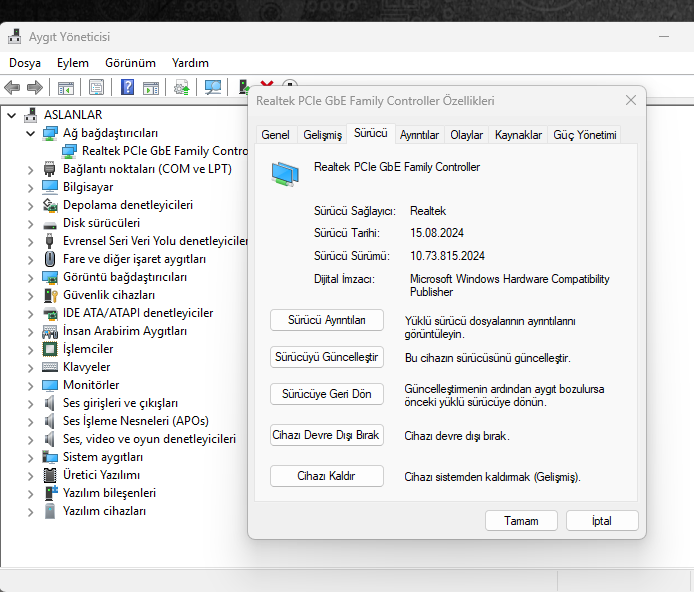The width and height of the screenshot is (694, 592).
Task: Select the Sürücü tab
Action: pyautogui.click(x=370, y=133)
